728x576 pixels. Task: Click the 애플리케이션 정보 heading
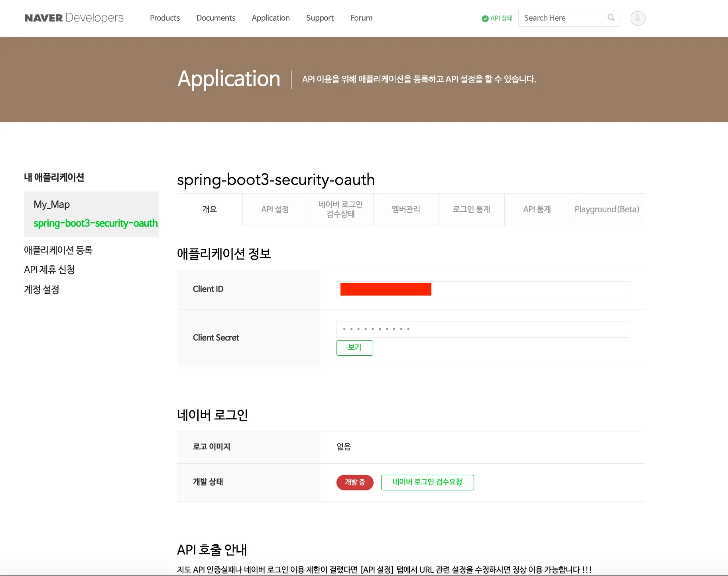pyautogui.click(x=224, y=254)
